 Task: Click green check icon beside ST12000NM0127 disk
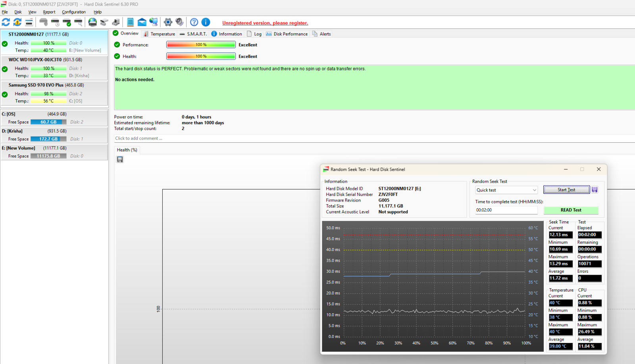(x=5, y=44)
